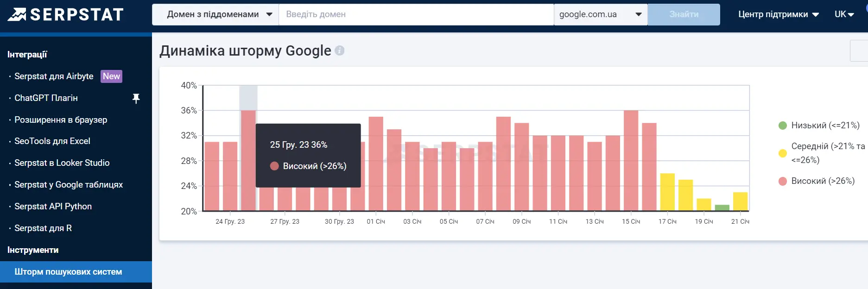The height and width of the screenshot is (289, 868).
Task: Click the green low-volatility bar
Action: (722, 208)
